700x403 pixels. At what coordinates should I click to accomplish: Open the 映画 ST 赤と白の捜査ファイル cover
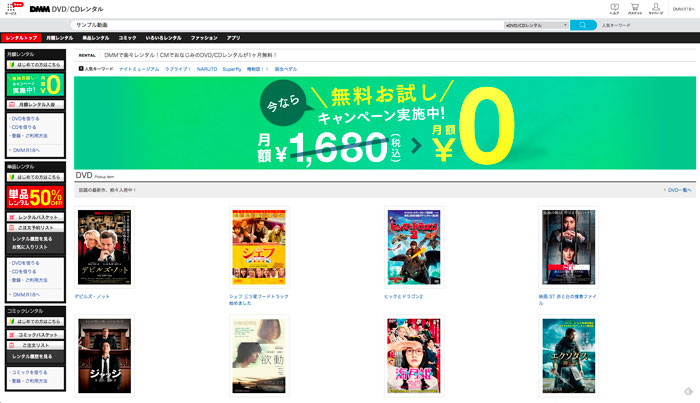568,247
